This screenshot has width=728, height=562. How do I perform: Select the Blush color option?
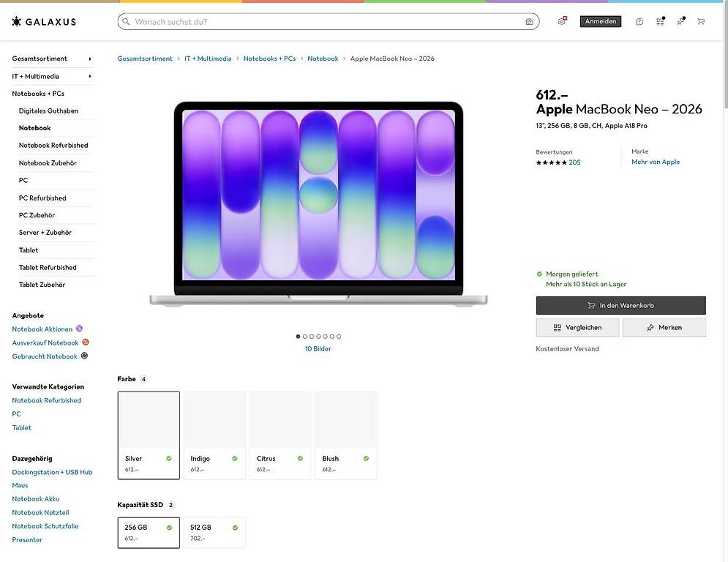(x=346, y=435)
